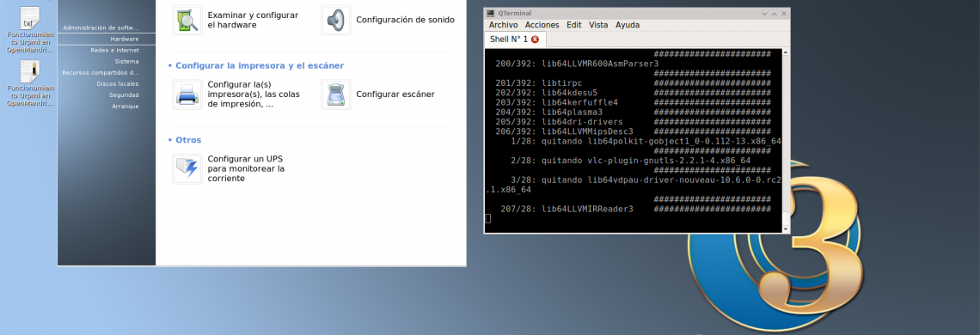Open the hardware examine and configure icon
980x335 pixels.
(x=187, y=20)
